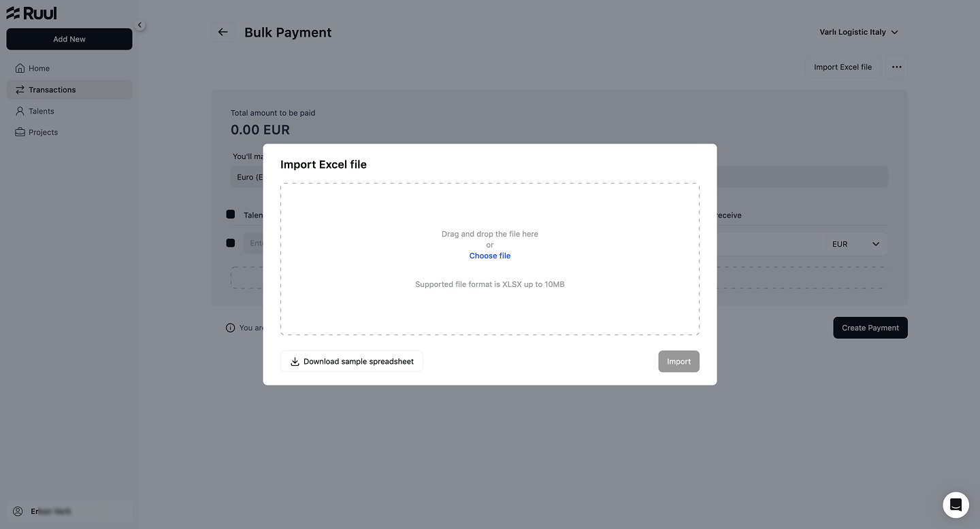Click the Ruul logo
The image size is (980, 529).
coord(31,12)
